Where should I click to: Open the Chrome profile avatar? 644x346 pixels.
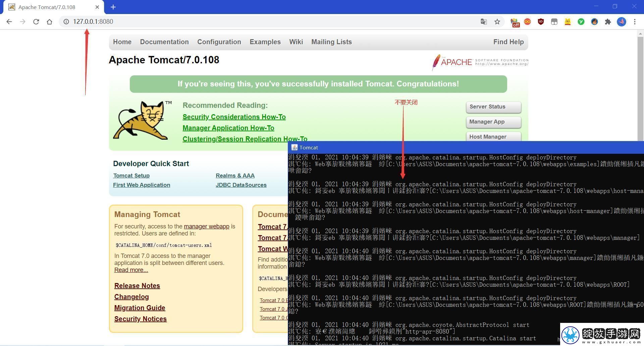coord(622,22)
